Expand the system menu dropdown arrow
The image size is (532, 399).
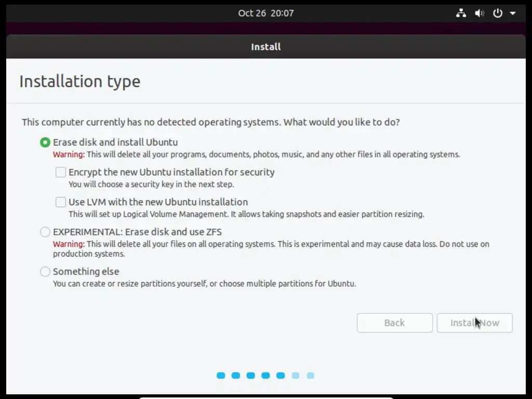[x=513, y=13]
